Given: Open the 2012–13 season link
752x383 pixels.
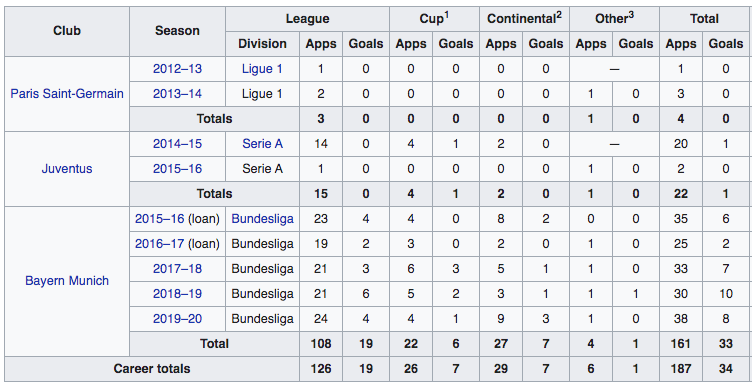Looking at the screenshot, I should (177, 69).
